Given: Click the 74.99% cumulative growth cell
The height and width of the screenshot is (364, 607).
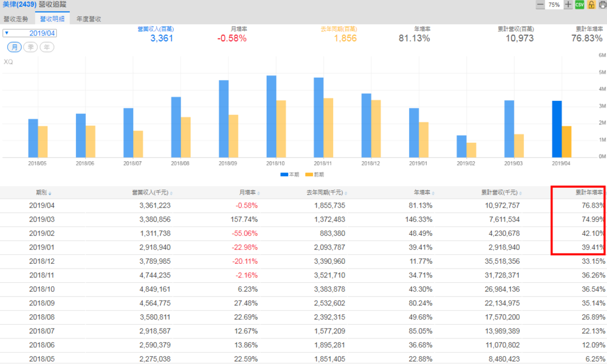Looking at the screenshot, I should (x=593, y=219).
